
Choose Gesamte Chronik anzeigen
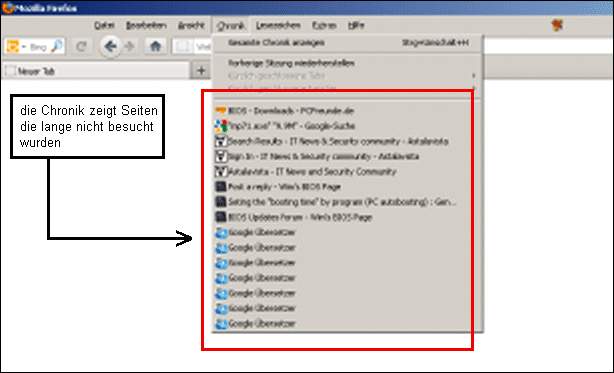click(x=347, y=43)
